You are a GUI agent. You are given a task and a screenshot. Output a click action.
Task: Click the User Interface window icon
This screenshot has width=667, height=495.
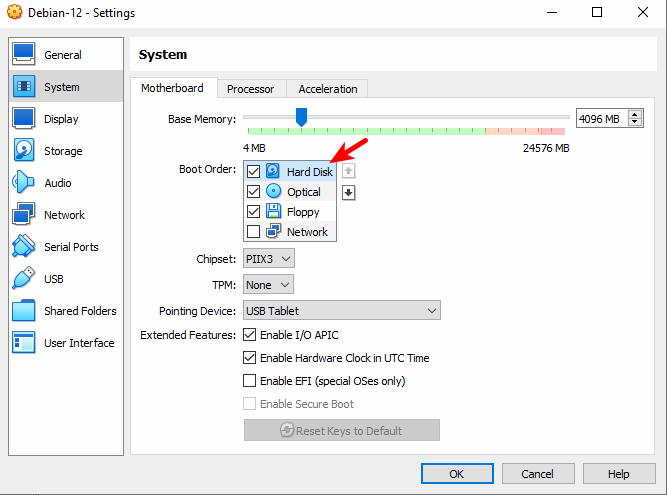23,343
